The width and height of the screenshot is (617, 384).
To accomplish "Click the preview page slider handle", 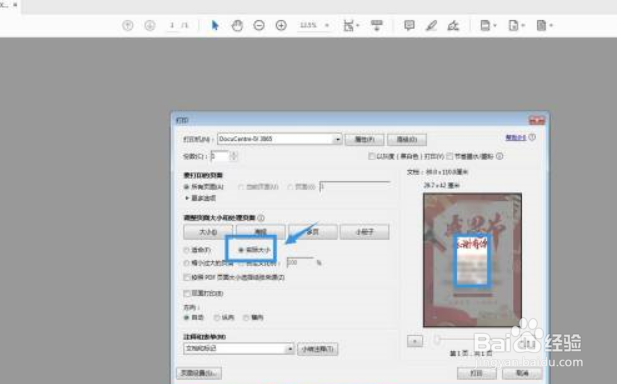I will coord(437,340).
